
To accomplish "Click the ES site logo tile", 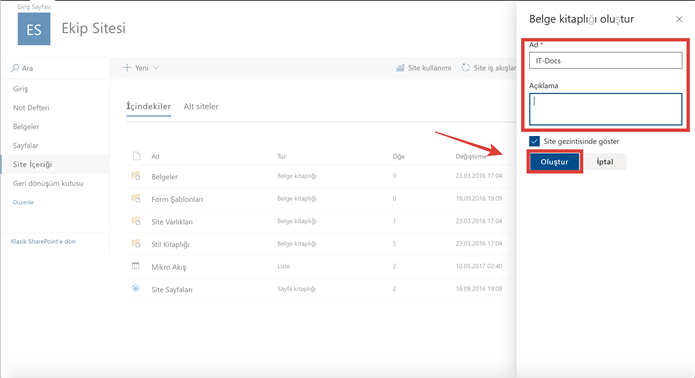I will pyautogui.click(x=34, y=29).
